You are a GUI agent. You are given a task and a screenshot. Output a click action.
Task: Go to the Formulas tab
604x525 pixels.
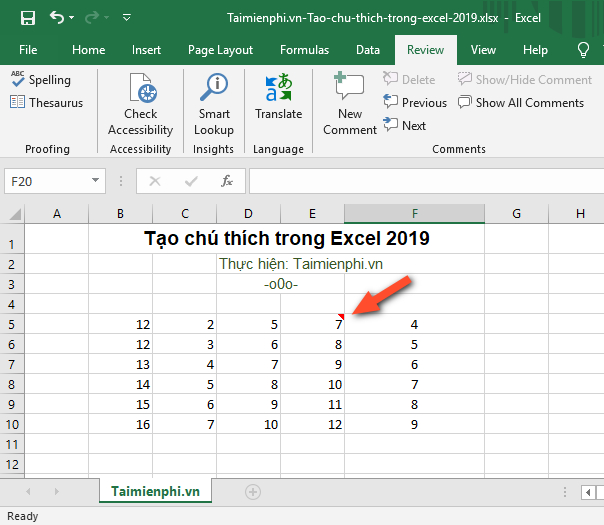[x=304, y=50]
